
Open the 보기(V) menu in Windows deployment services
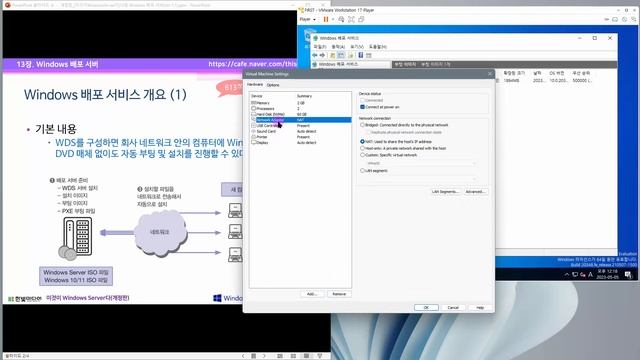click(357, 47)
